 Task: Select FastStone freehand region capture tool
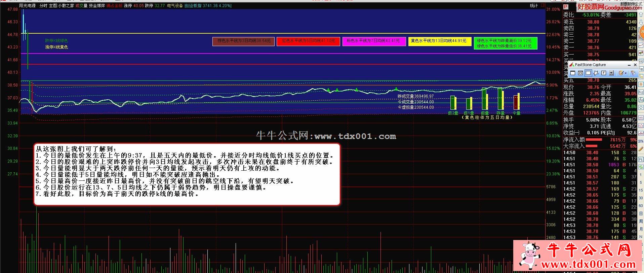point(596,73)
